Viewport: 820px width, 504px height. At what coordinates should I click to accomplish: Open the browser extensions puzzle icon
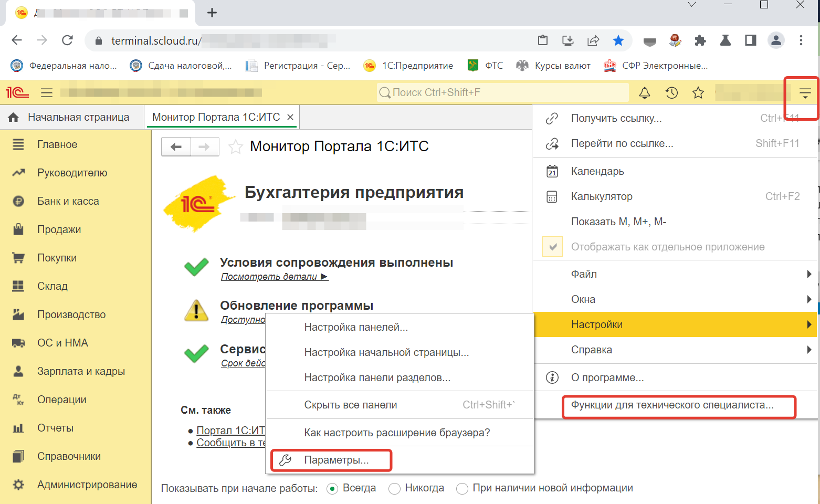click(700, 40)
